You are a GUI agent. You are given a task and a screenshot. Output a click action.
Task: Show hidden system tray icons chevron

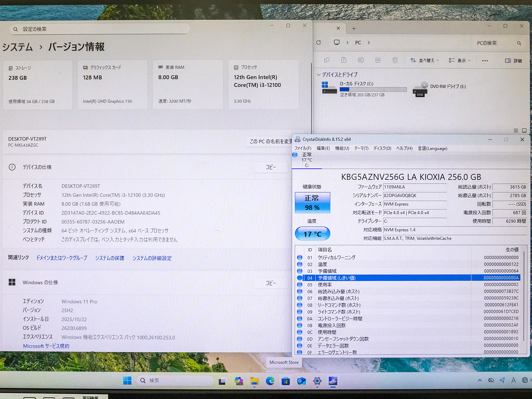[480, 380]
